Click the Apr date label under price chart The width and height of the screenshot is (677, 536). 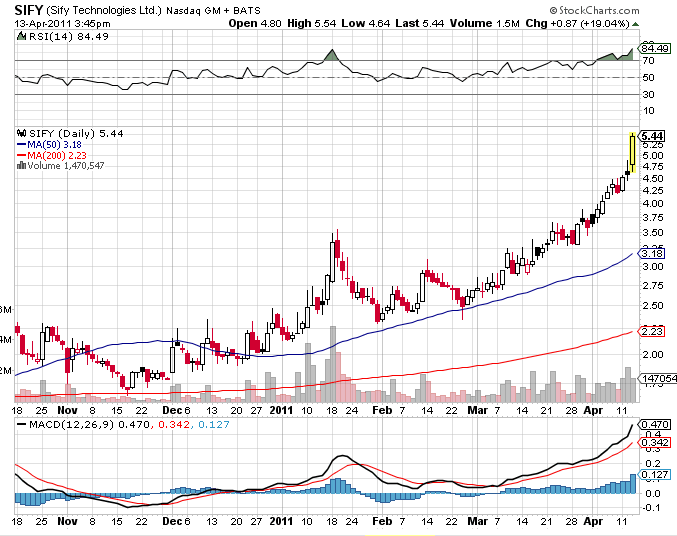pyautogui.click(x=593, y=410)
